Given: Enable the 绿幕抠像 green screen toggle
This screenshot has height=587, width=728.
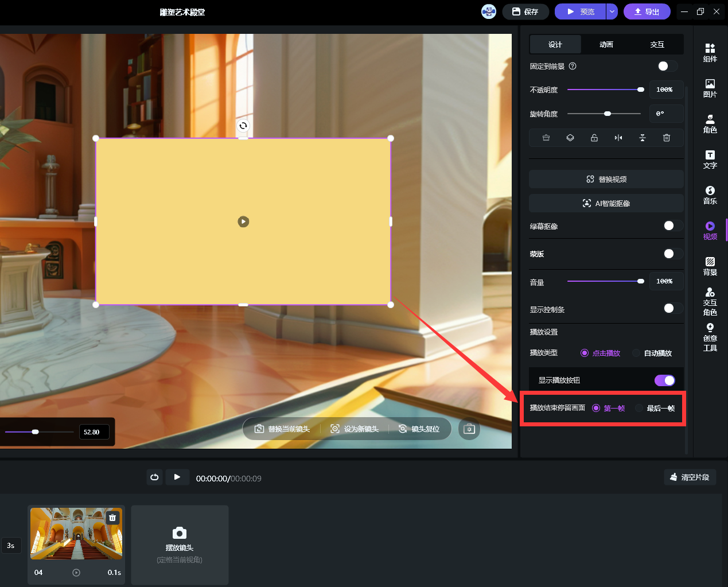Looking at the screenshot, I should click(672, 226).
